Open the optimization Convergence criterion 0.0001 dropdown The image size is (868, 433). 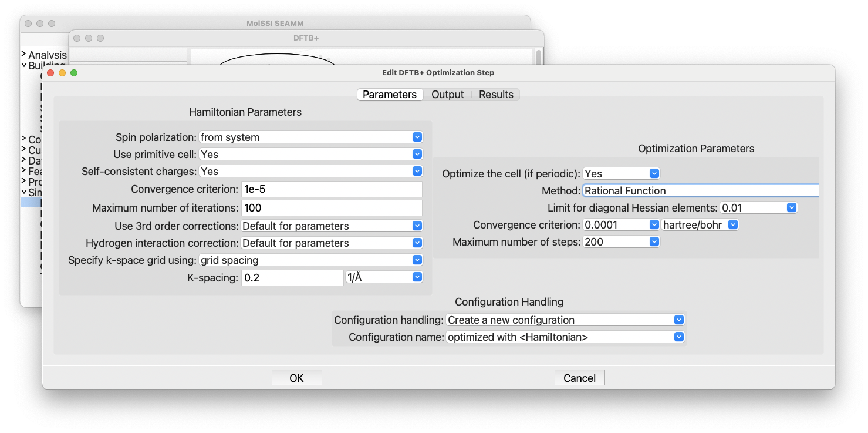(x=622, y=224)
